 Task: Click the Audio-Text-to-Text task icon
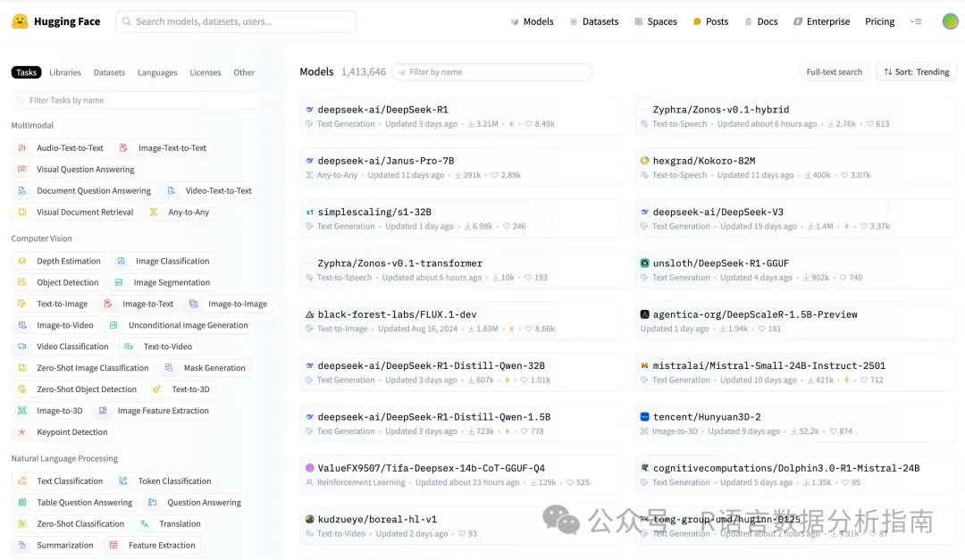point(22,147)
